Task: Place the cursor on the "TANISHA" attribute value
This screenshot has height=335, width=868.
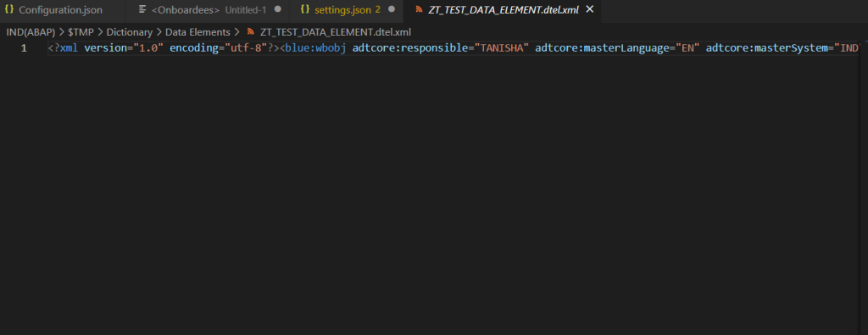Action: coord(499,48)
